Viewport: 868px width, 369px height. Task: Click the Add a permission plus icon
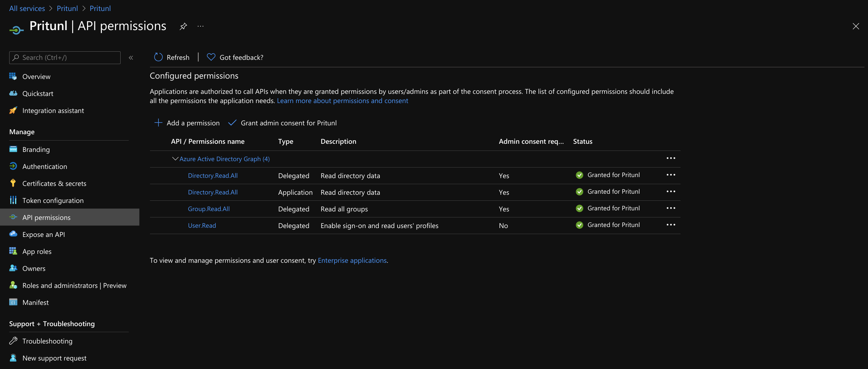click(x=158, y=123)
